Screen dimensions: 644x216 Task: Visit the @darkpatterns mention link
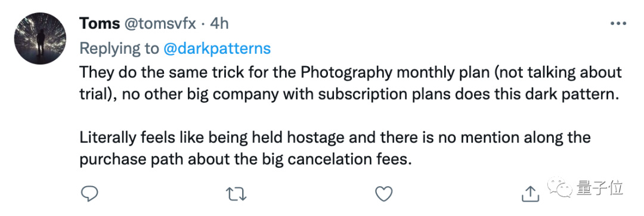tap(217, 48)
